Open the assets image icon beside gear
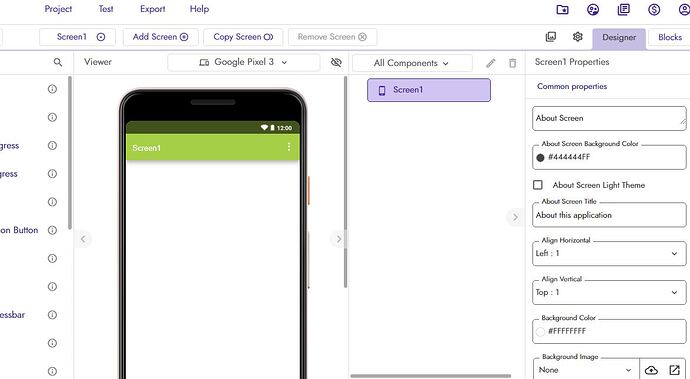690x379 pixels. click(x=551, y=37)
